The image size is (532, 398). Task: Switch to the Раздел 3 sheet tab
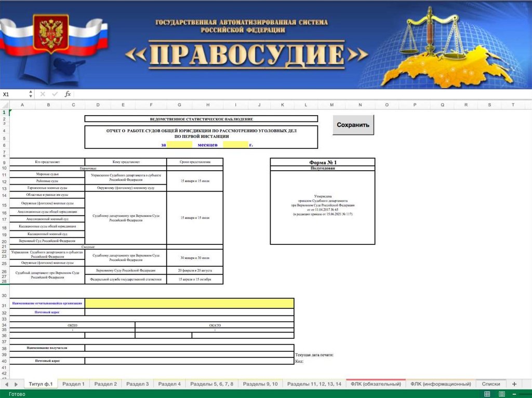[137, 384]
